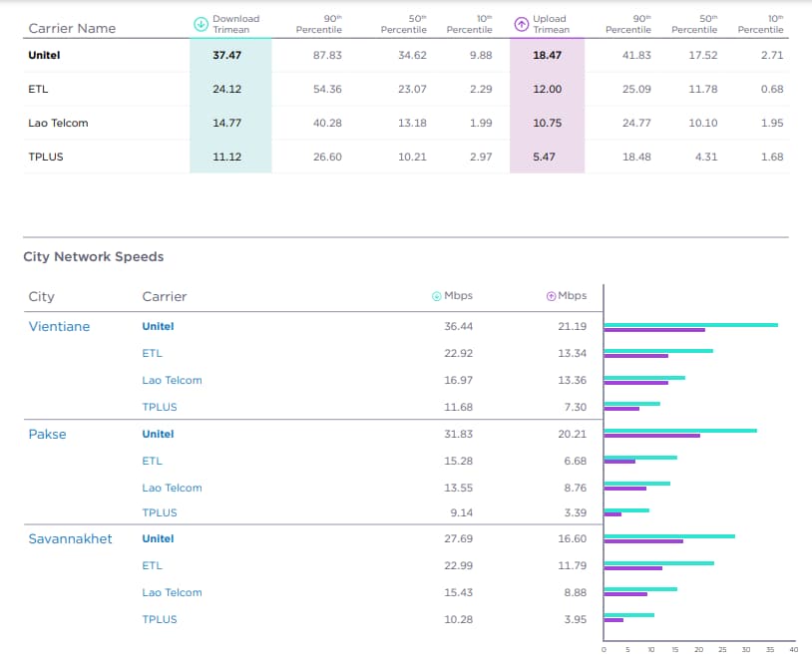Select ETL carrier under Pakse
This screenshot has width=812, height=664.
click(153, 462)
